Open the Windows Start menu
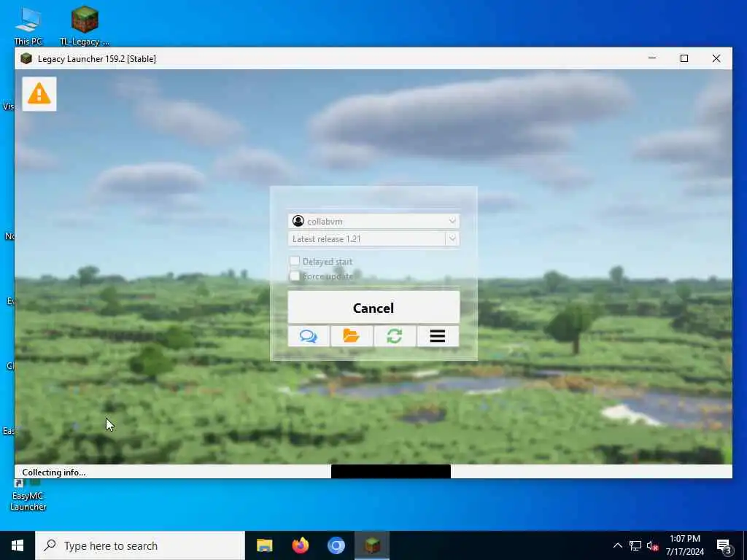The height and width of the screenshot is (560, 747). 18,545
